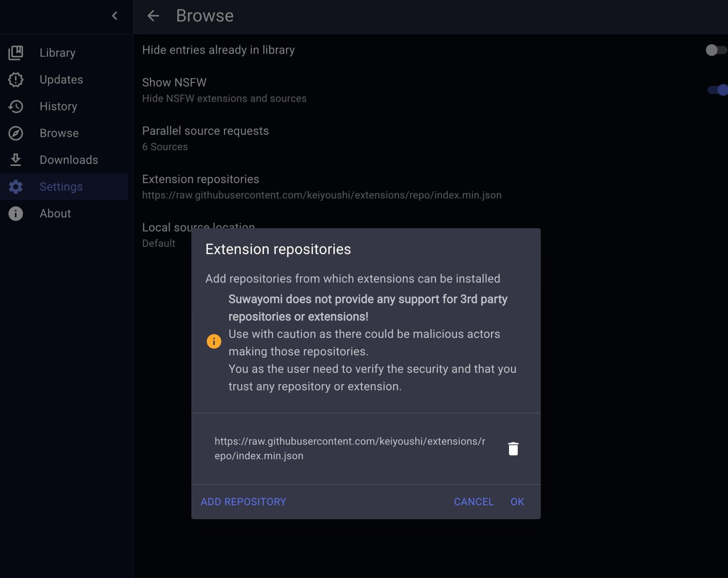The image size is (728, 578).
Task: Delete the keiyoushi repository with trash icon
Action: coord(513,448)
